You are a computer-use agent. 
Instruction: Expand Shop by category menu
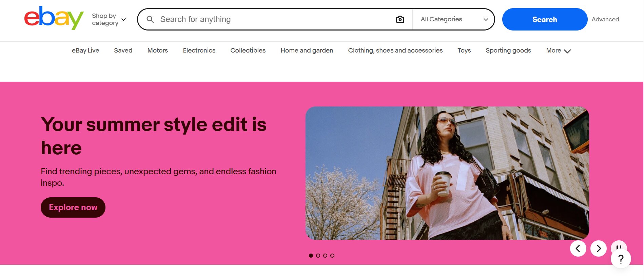click(109, 19)
